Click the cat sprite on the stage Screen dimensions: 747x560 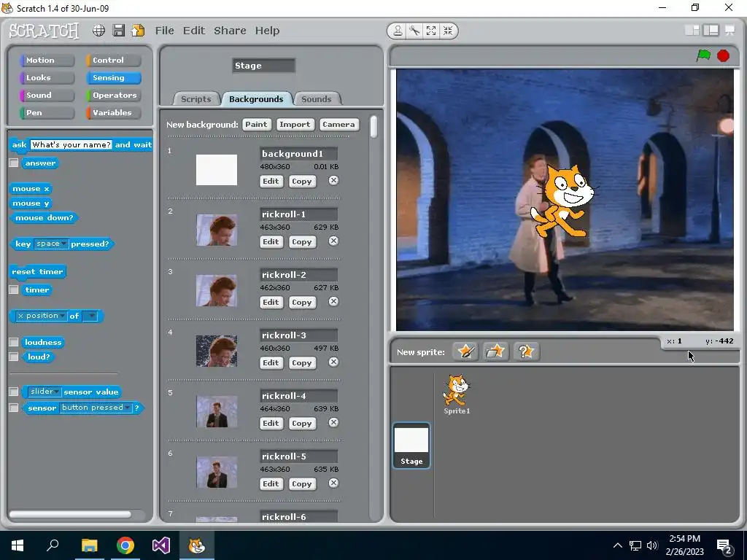coord(565,201)
